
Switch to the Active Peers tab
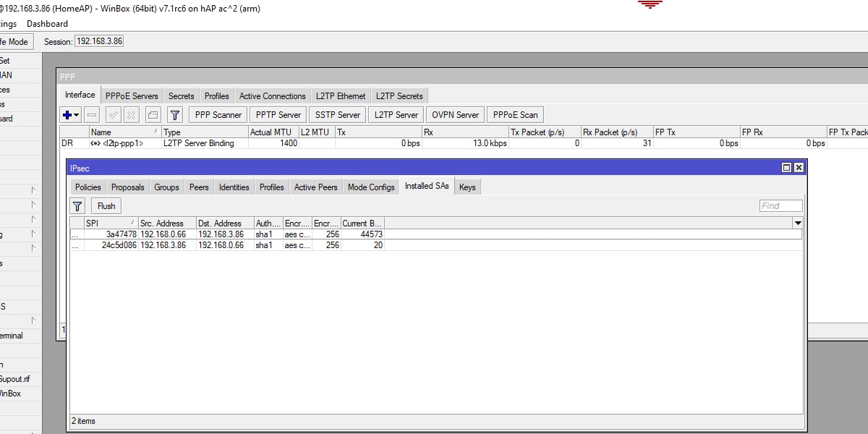coord(315,187)
